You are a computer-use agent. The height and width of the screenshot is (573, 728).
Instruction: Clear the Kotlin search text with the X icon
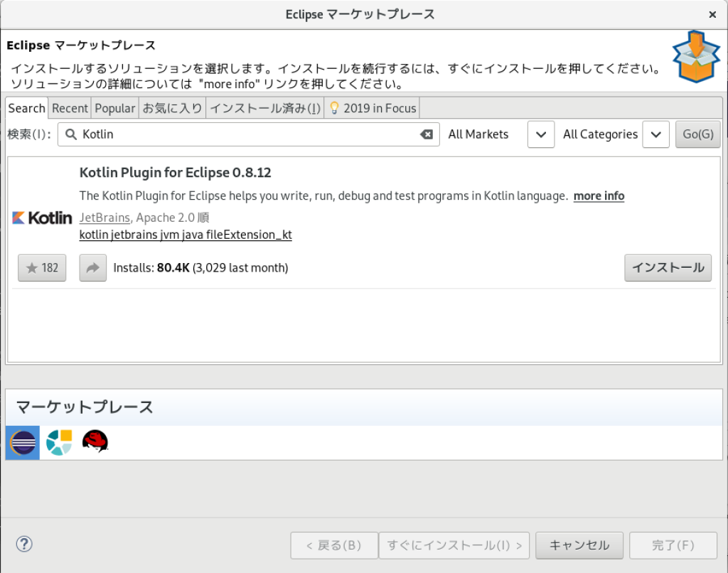pyautogui.click(x=427, y=134)
